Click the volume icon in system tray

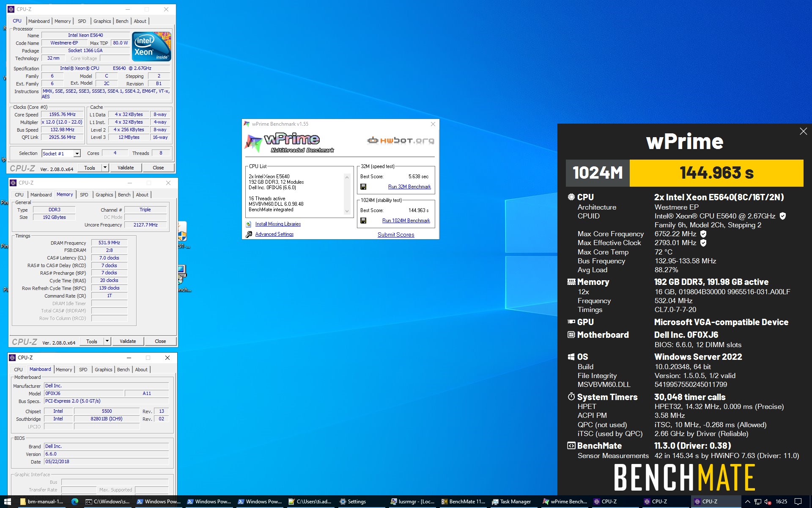pos(768,502)
